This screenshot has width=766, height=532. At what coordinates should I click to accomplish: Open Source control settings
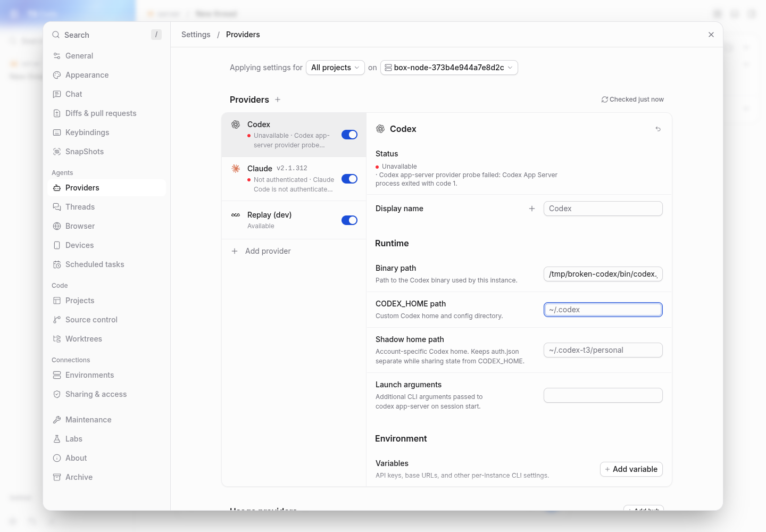pos(106,320)
